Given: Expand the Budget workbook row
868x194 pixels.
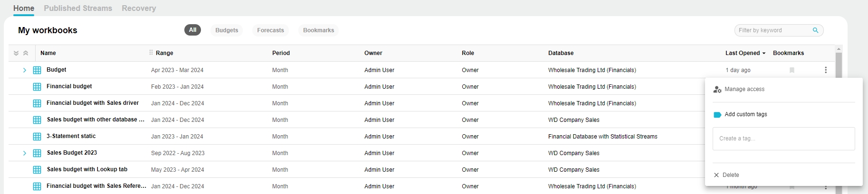Looking at the screenshot, I should click(x=25, y=70).
